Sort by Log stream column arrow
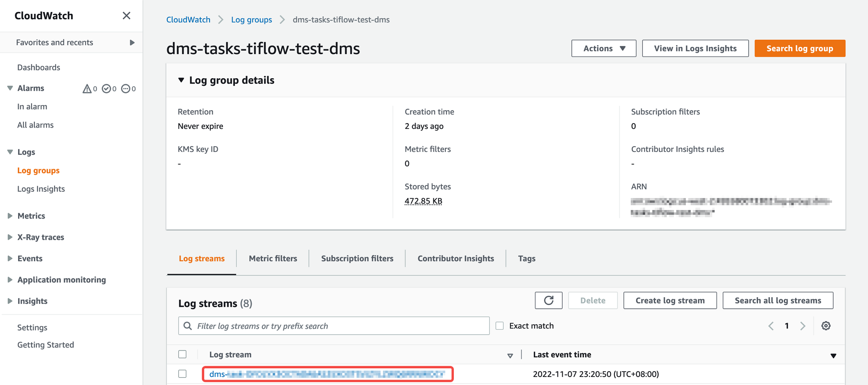 [510, 356]
